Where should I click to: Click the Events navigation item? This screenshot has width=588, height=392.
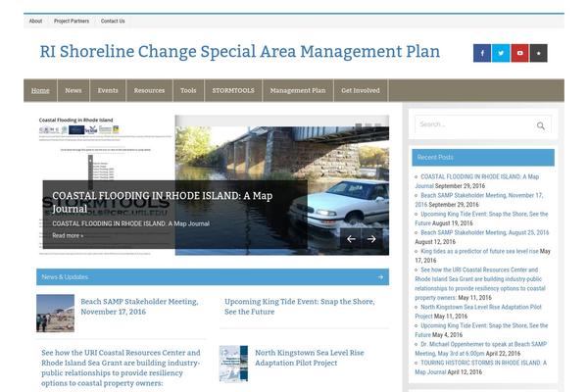(x=108, y=90)
